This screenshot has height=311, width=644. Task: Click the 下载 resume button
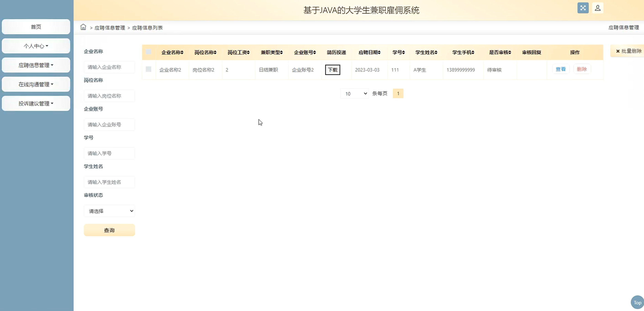pyautogui.click(x=333, y=70)
